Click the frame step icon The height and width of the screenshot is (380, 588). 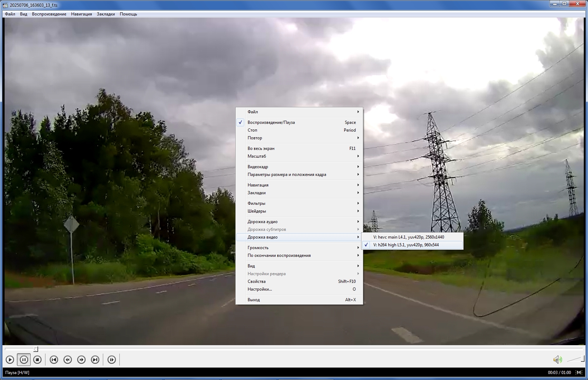pos(112,360)
